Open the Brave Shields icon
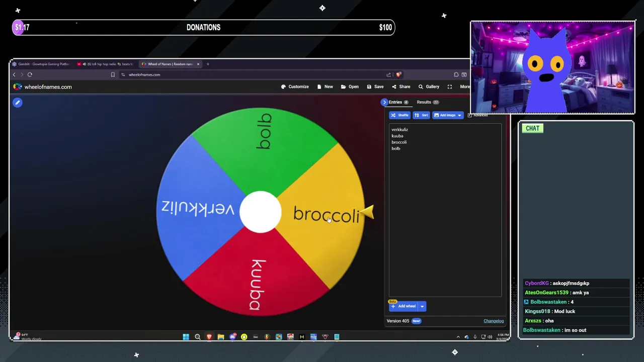The height and width of the screenshot is (362, 644). tap(398, 74)
